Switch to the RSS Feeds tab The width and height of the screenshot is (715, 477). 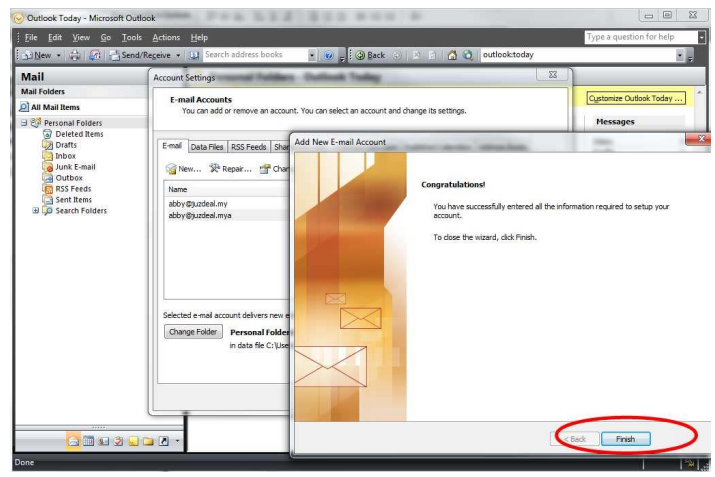(249, 147)
